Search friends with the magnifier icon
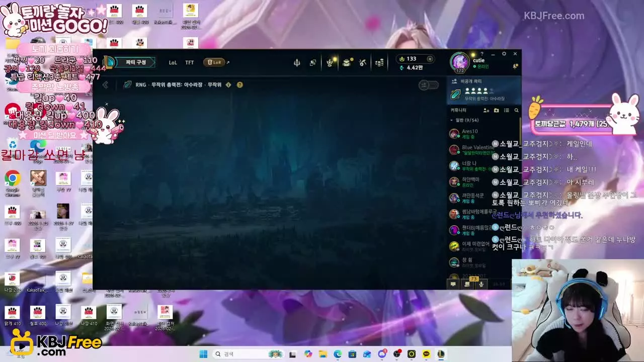 [516, 110]
